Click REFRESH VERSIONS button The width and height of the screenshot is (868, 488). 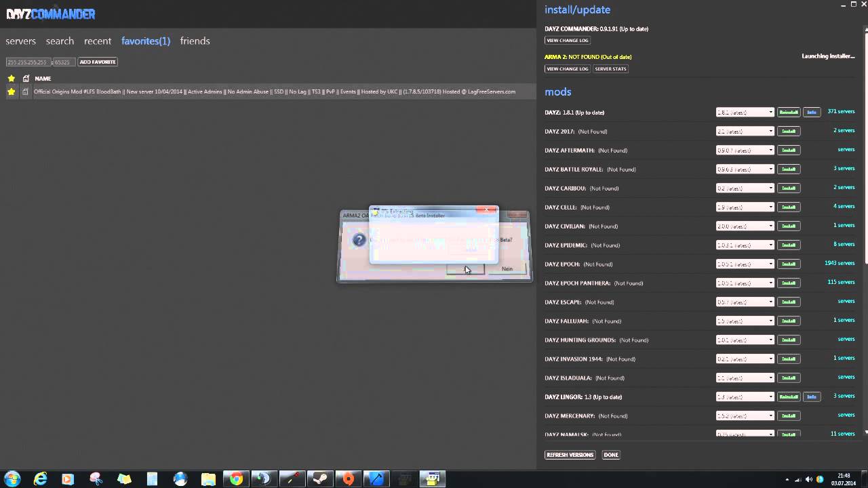click(570, 455)
